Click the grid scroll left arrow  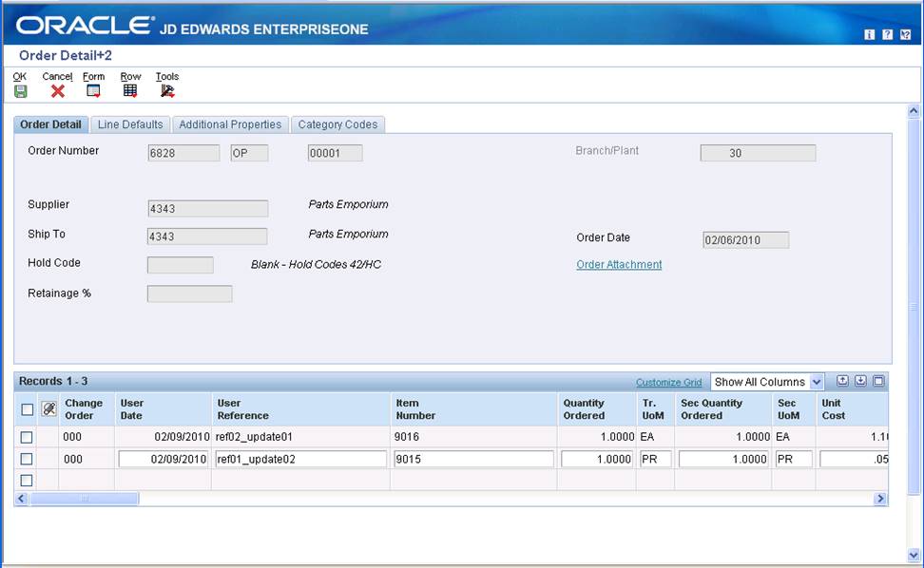click(x=21, y=499)
